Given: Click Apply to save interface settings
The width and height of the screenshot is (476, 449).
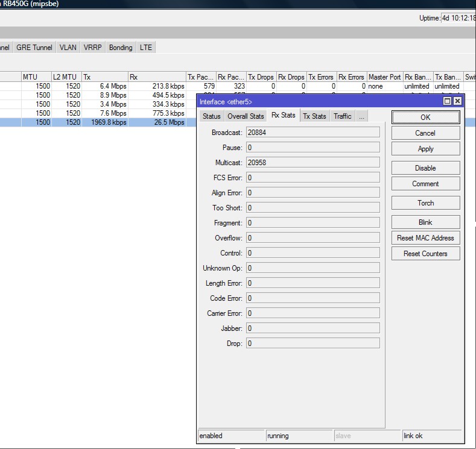Looking at the screenshot, I should tap(425, 149).
